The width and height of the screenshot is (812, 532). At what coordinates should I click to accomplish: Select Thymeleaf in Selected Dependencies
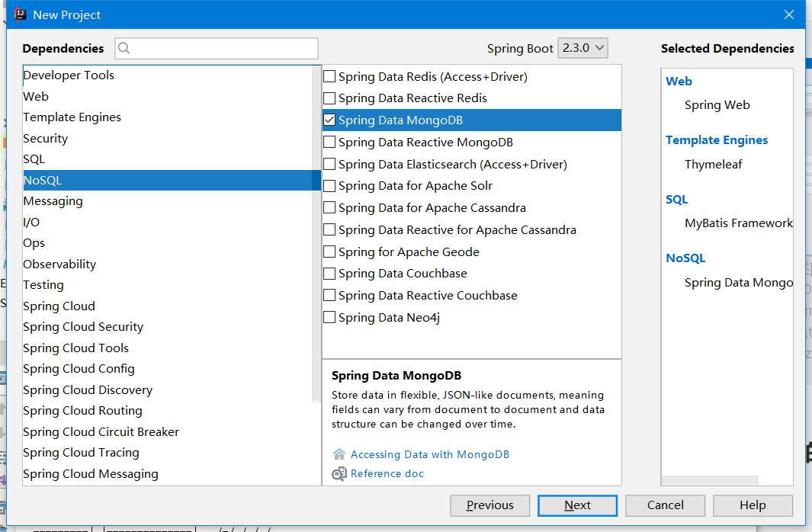point(713,165)
